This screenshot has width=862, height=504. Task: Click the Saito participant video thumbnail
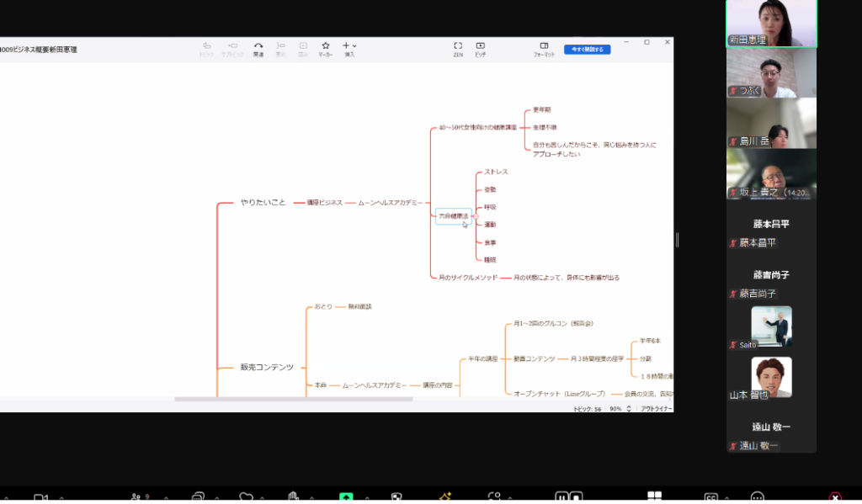(771, 327)
